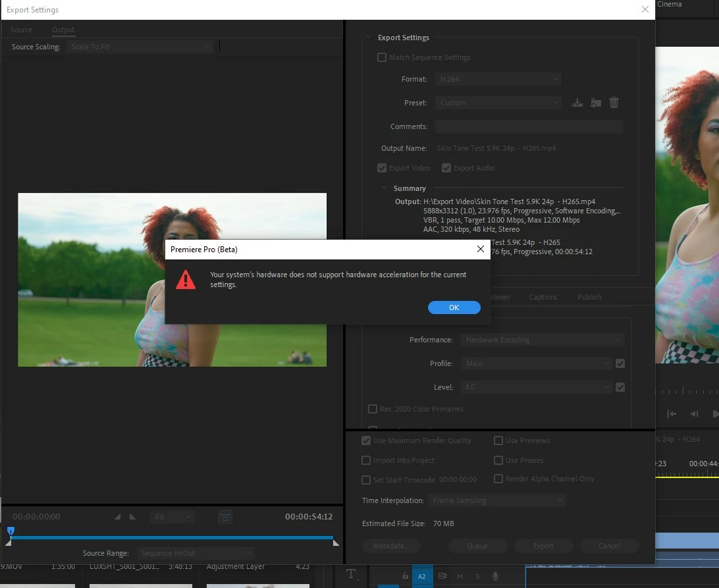Toggle Match Sequence Settings checkbox
This screenshot has height=588, width=719.
381,57
